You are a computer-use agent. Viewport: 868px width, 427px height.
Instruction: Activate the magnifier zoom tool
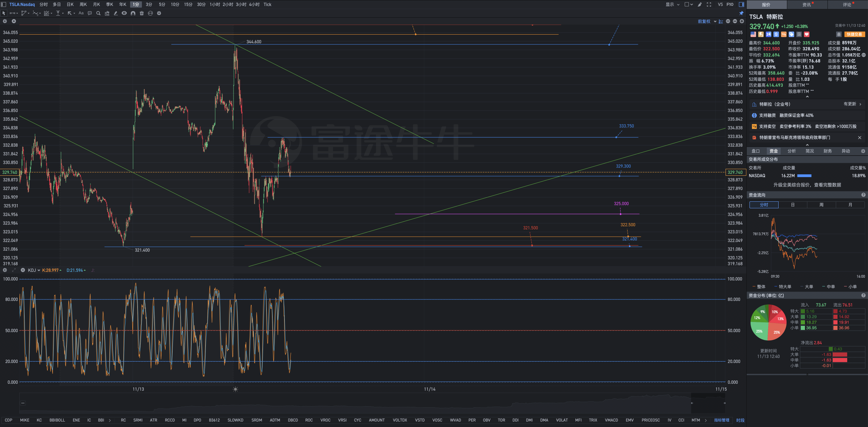click(98, 13)
